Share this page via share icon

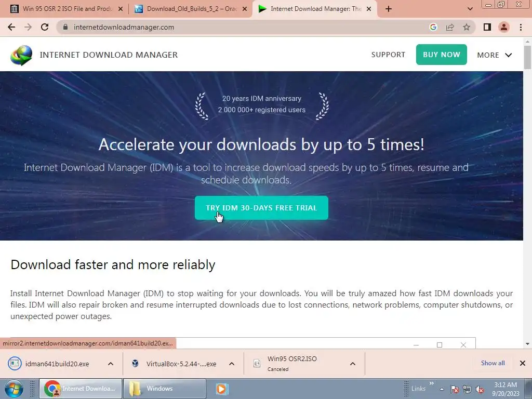pyautogui.click(x=450, y=27)
